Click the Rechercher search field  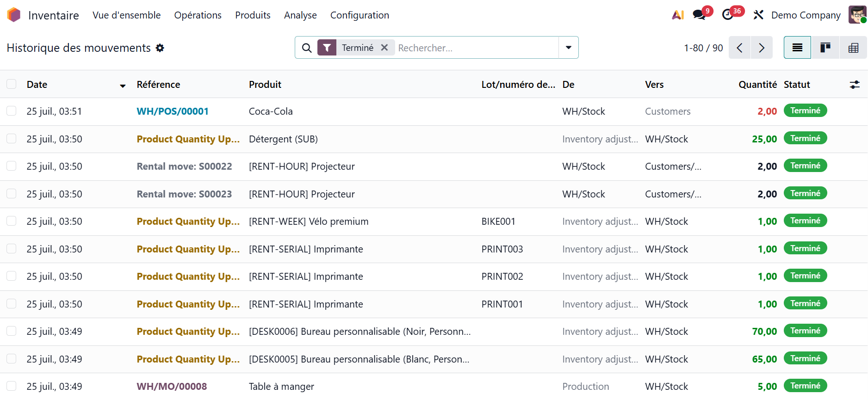coord(477,48)
